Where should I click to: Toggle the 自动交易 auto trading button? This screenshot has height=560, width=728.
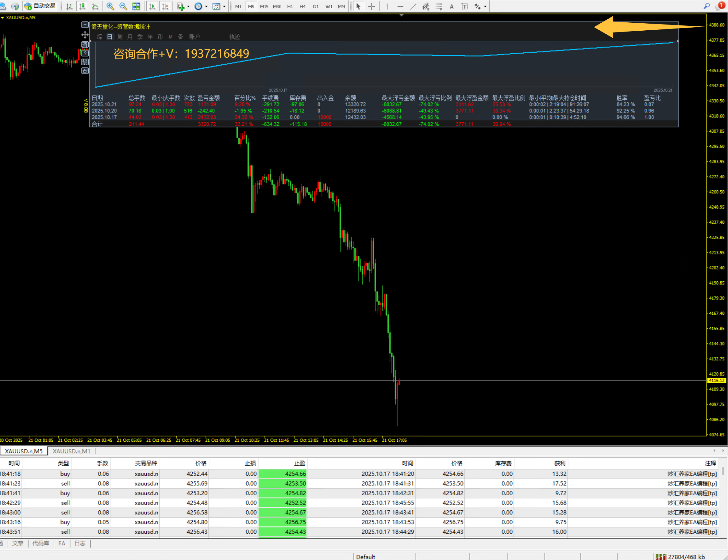(41, 6)
